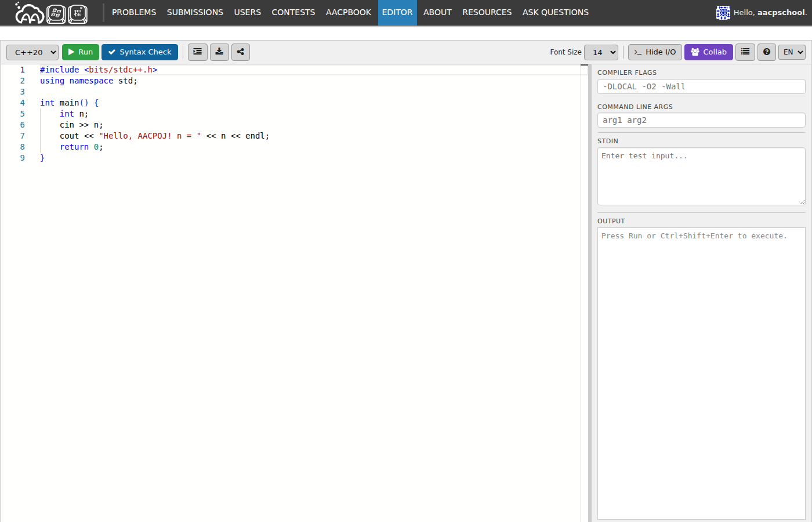
Task: Focus the Compiler Flags input field
Action: tap(701, 86)
